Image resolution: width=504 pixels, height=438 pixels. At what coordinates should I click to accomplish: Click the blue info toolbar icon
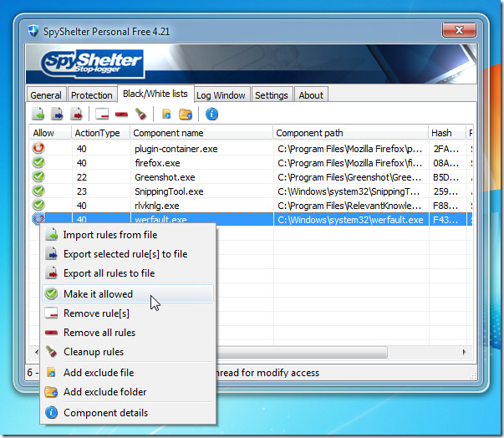point(211,114)
